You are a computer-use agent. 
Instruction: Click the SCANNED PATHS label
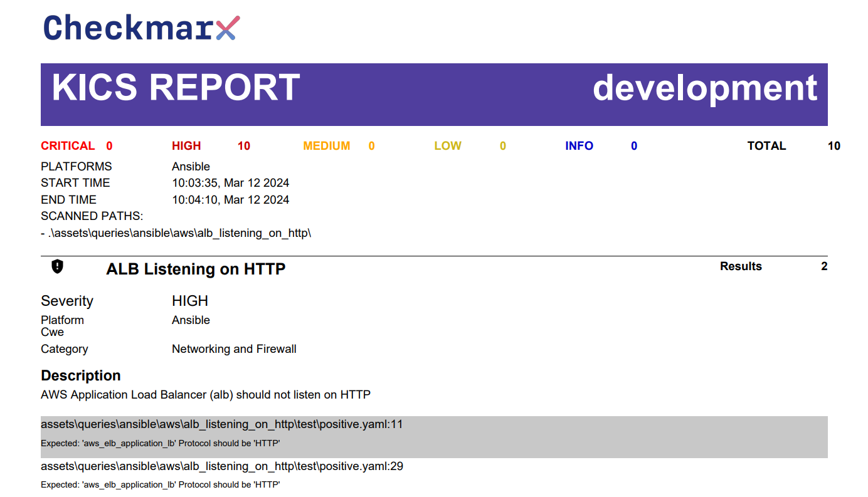coord(92,216)
